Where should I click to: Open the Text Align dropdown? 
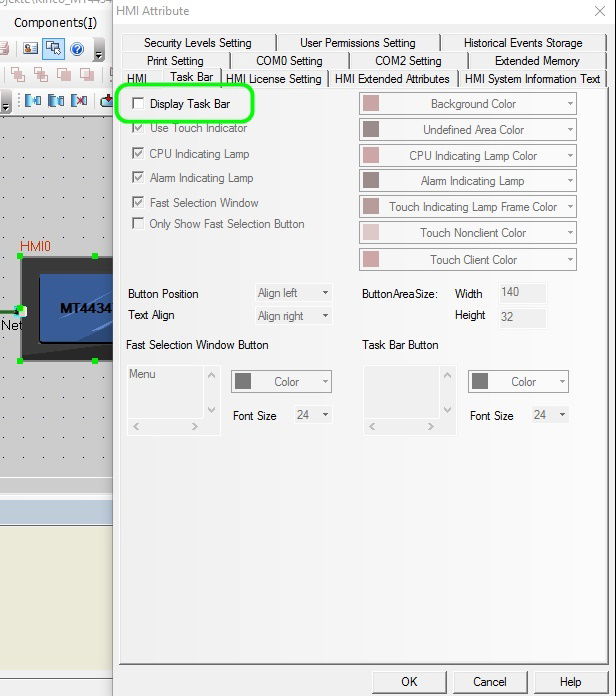coord(293,316)
